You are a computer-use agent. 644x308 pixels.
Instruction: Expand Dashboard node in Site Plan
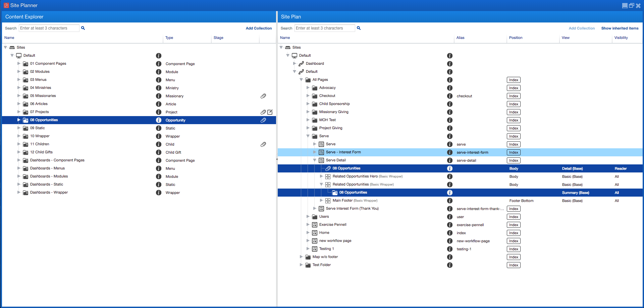pos(294,63)
